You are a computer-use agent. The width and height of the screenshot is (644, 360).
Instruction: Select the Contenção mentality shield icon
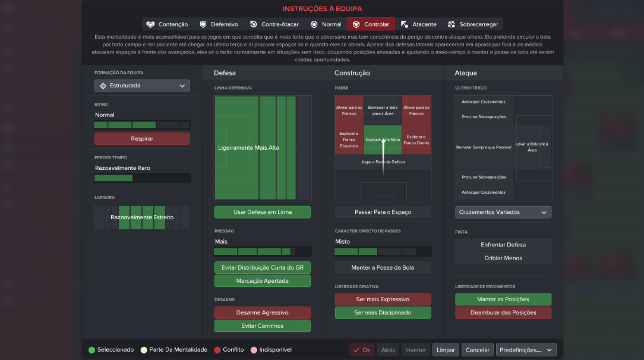pos(150,24)
